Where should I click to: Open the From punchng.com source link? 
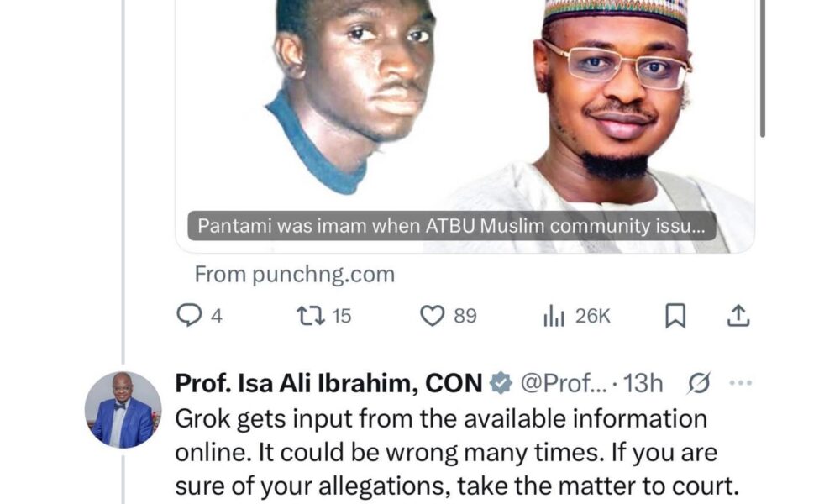click(295, 274)
